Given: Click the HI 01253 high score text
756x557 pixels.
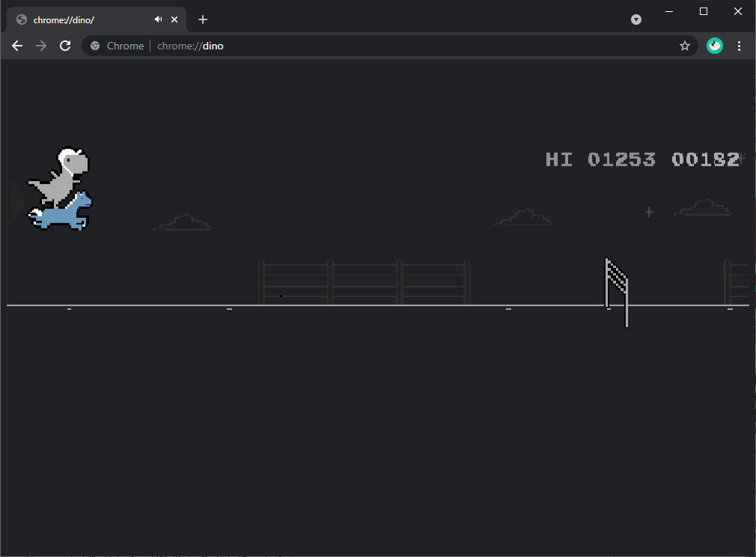Looking at the screenshot, I should [x=600, y=159].
